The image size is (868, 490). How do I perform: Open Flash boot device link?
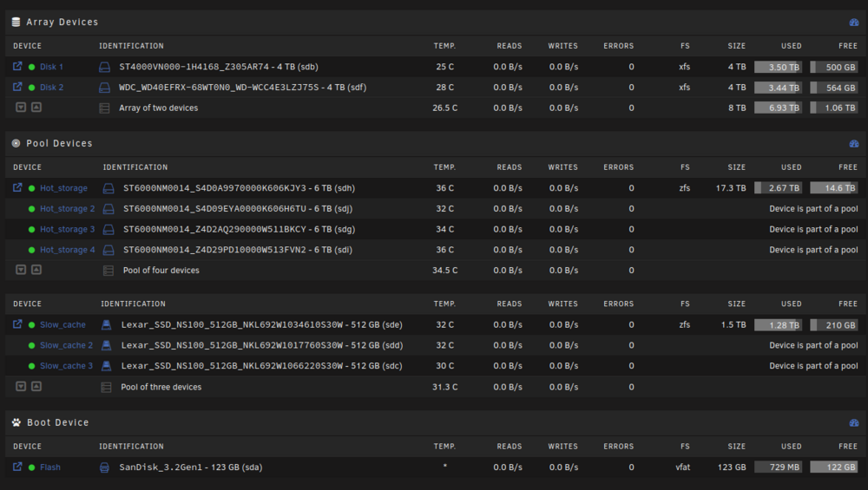tap(50, 467)
